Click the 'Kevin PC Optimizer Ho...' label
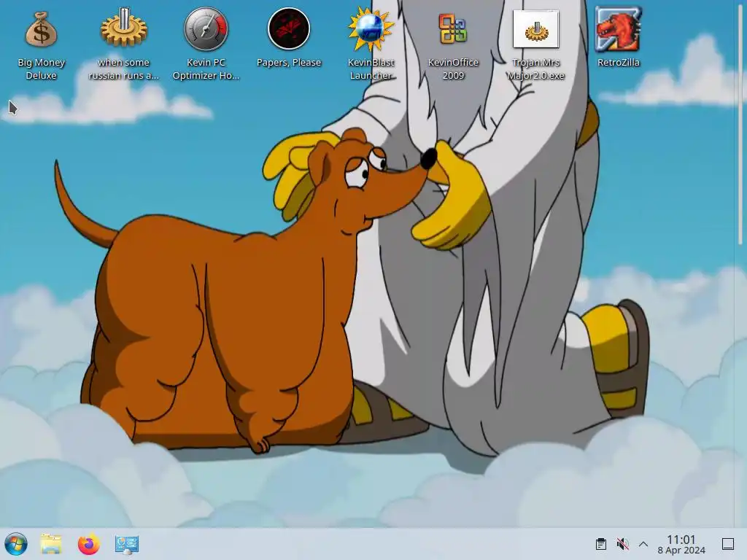 (x=206, y=69)
